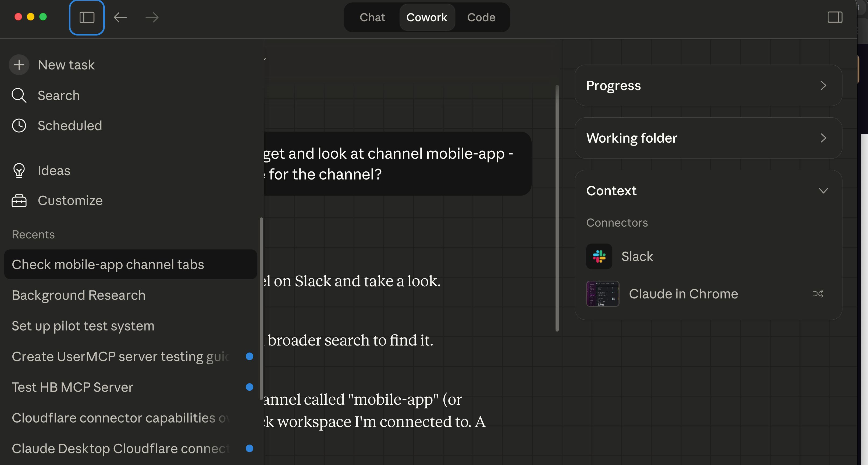868x465 pixels.
Task: Switch to the Code tab
Action: 481,17
